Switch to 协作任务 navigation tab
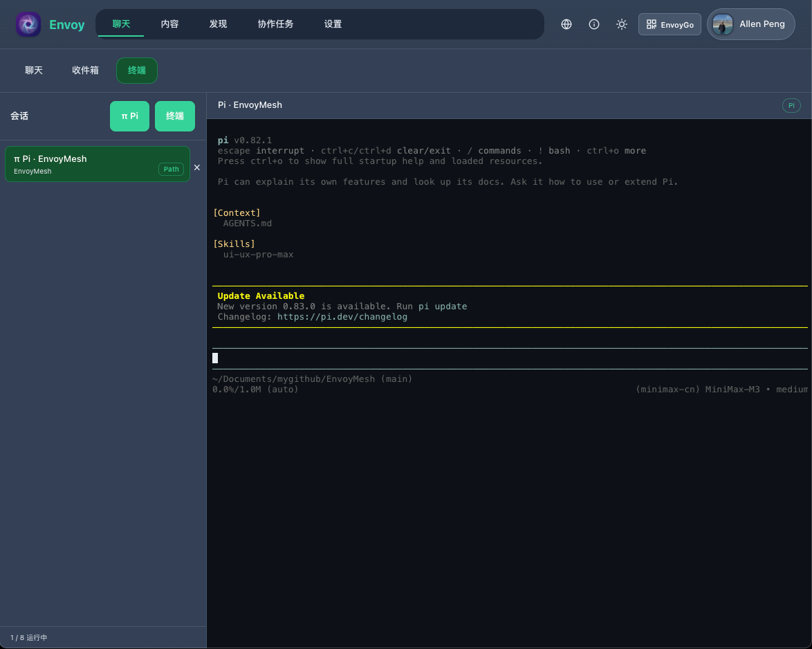The width and height of the screenshot is (812, 649). pyautogui.click(x=275, y=24)
